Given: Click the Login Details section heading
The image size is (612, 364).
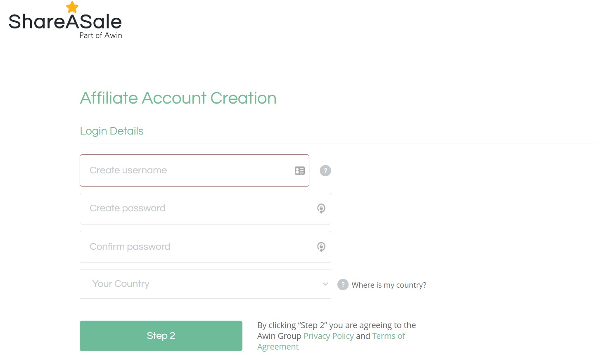Looking at the screenshot, I should point(112,131).
